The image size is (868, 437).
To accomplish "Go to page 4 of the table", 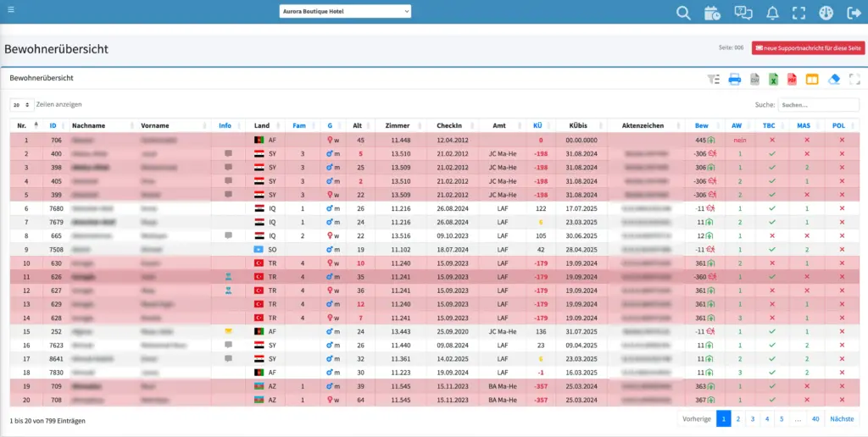I will pyautogui.click(x=767, y=419).
